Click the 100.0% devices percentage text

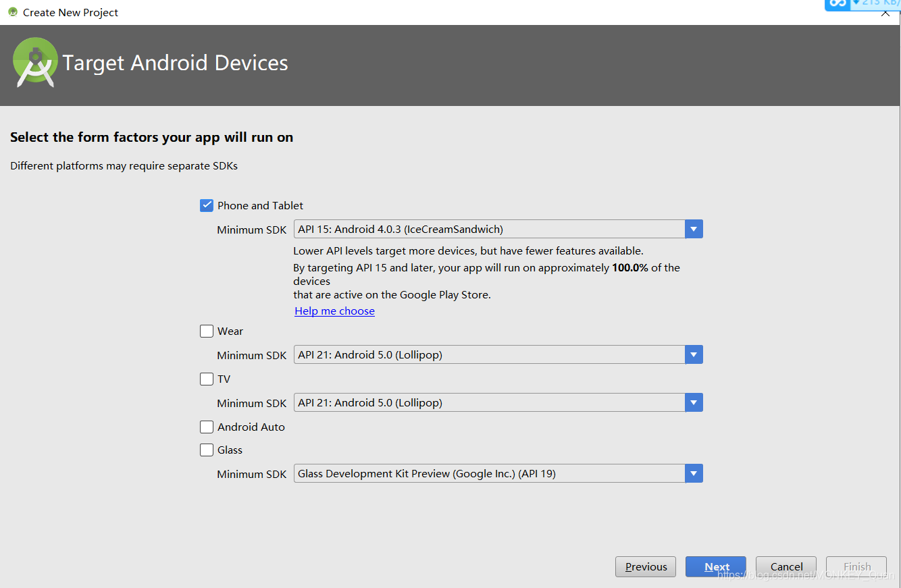click(x=630, y=268)
